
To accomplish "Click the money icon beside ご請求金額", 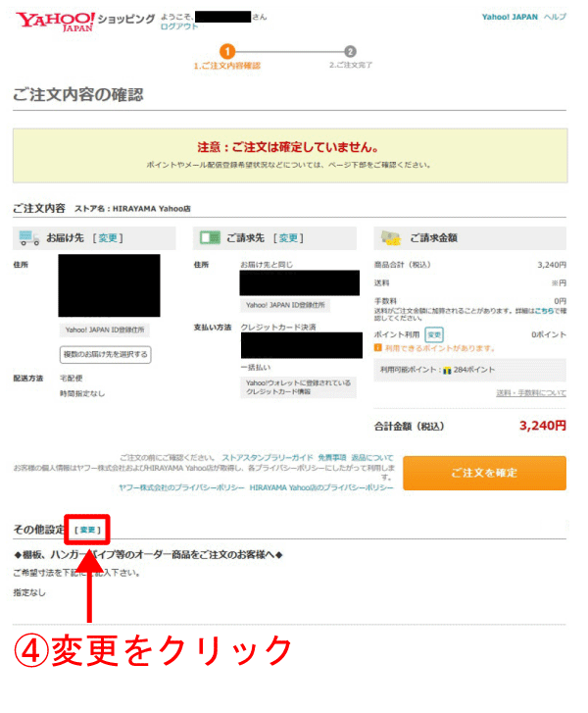I will click(x=390, y=237).
